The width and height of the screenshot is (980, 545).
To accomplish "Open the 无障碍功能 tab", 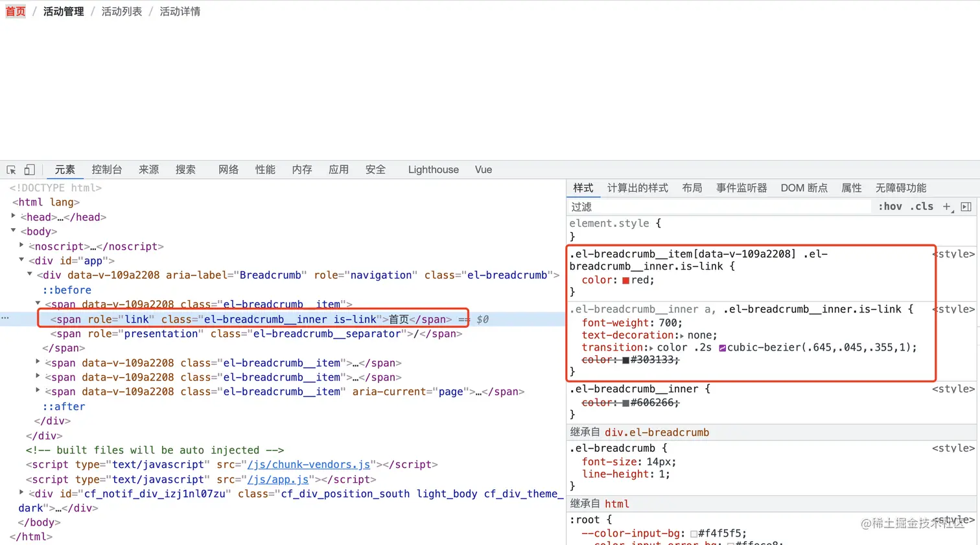I will coord(901,188).
